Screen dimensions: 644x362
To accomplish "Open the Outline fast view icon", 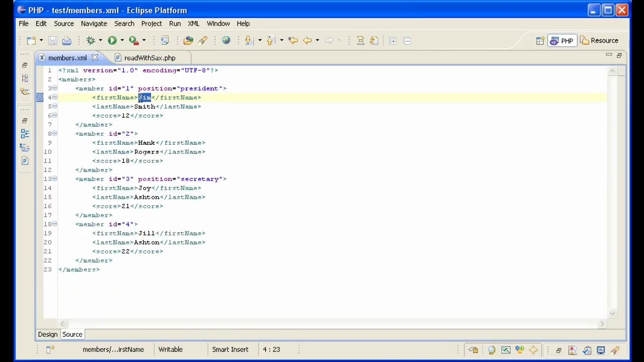I will click(x=25, y=134).
